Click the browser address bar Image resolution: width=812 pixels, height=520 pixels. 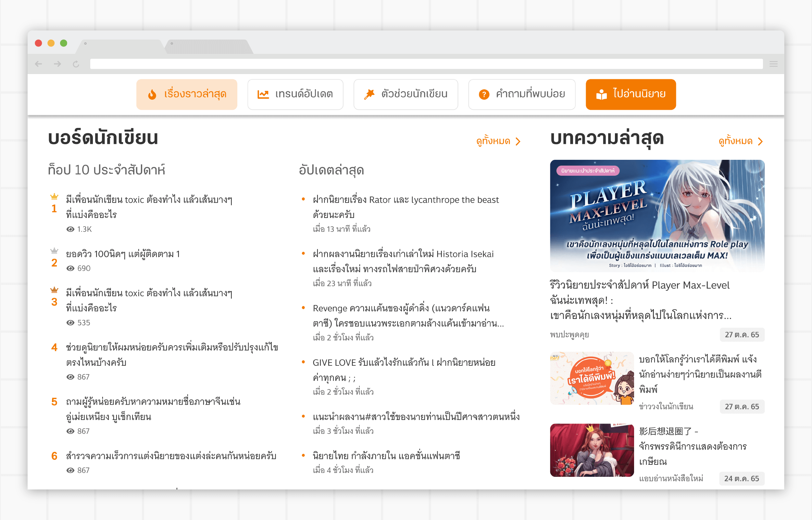[x=426, y=64]
